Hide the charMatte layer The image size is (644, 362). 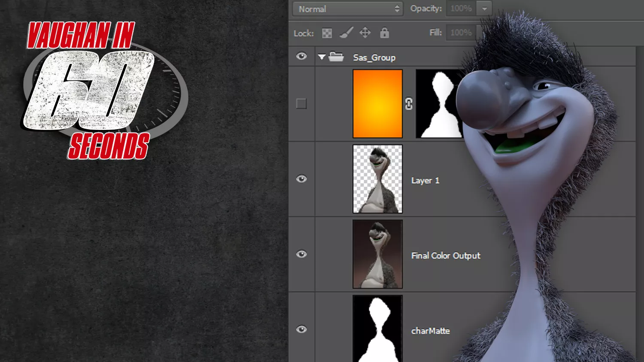coord(301,329)
